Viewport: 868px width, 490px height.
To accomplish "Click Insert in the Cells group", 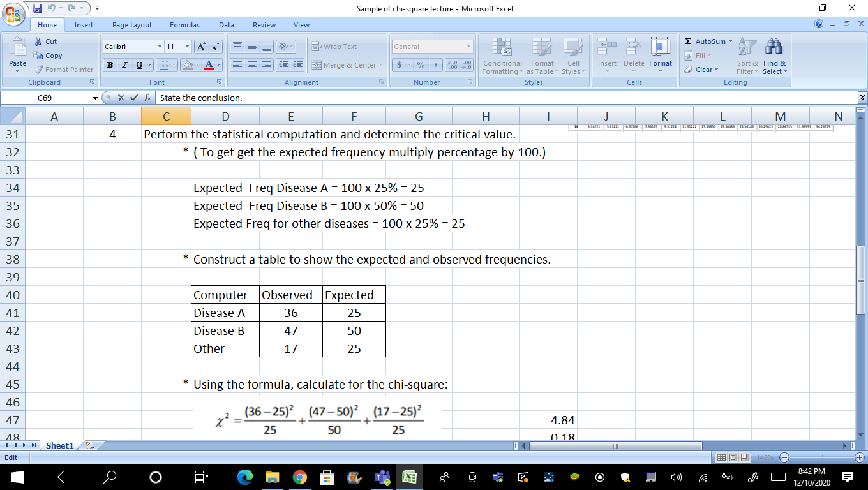I will [x=607, y=55].
